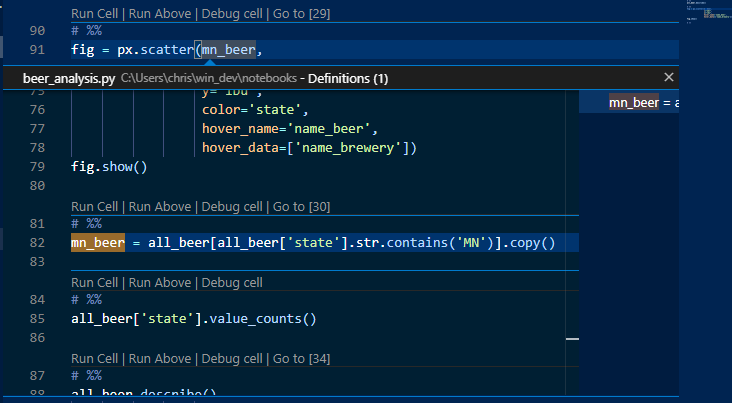The image size is (732, 403).
Task: Click Run Cell above line 90
Action: point(95,14)
